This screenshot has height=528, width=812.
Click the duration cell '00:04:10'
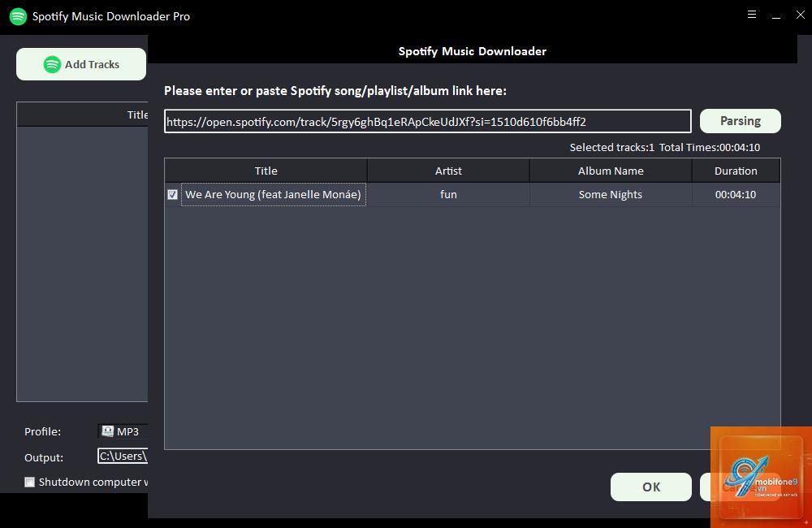736,194
